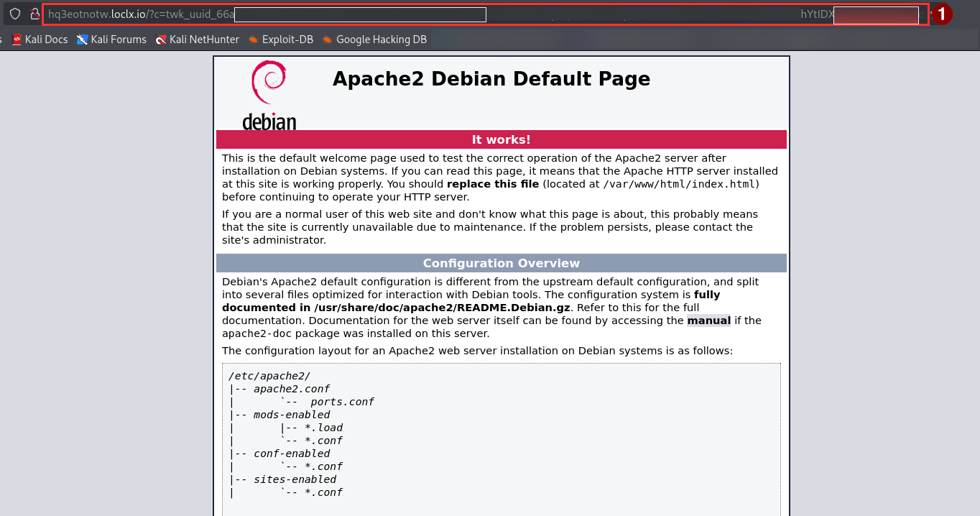Click the tracking protection shield icon

[15, 14]
